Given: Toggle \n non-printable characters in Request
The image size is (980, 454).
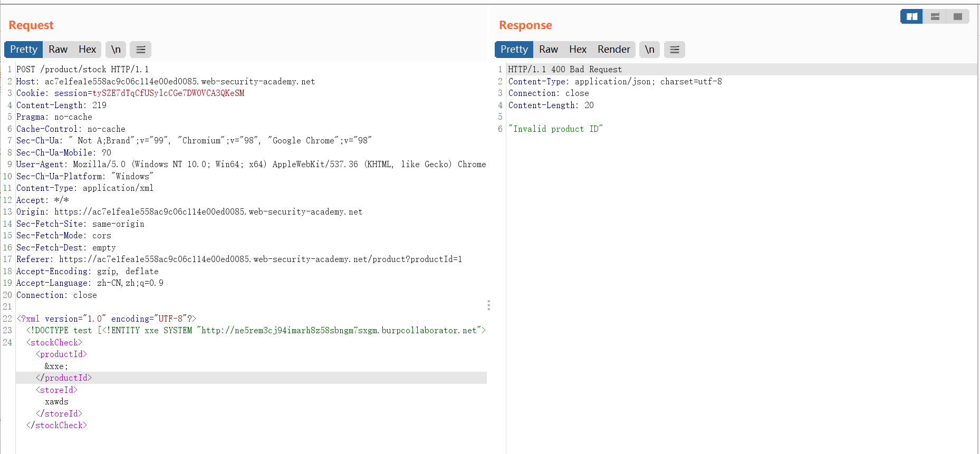Looking at the screenshot, I should pos(116,50).
